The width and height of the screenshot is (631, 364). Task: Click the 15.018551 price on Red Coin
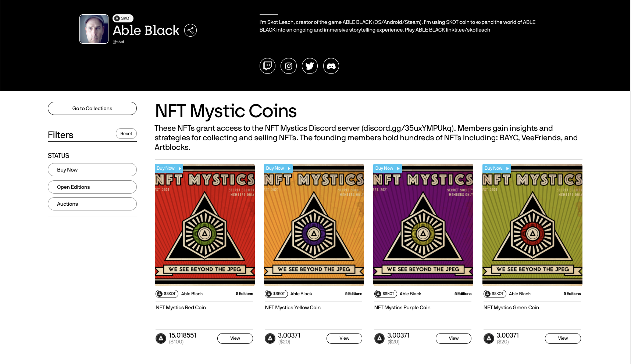click(x=182, y=335)
